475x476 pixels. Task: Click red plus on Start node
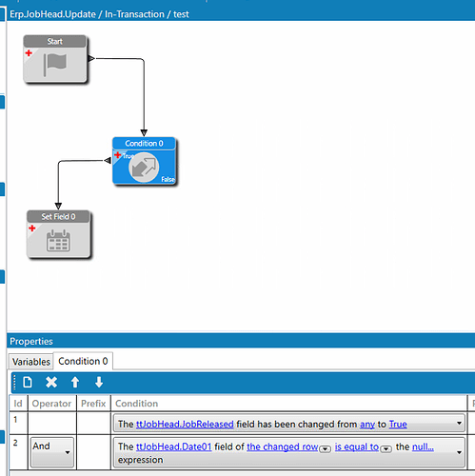pos(29,52)
